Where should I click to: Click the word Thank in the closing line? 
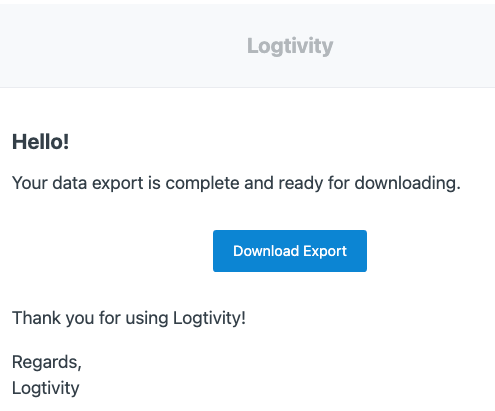[37, 318]
